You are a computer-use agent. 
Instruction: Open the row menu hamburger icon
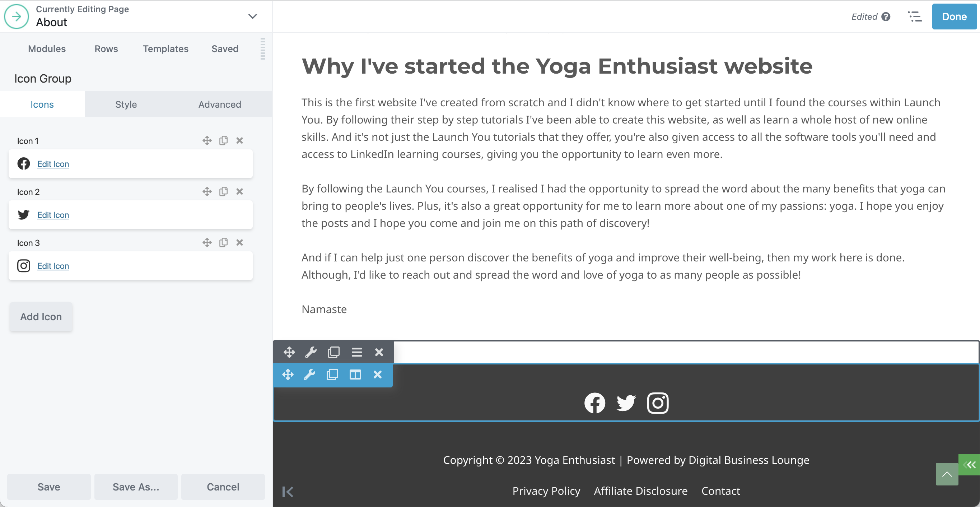(356, 352)
